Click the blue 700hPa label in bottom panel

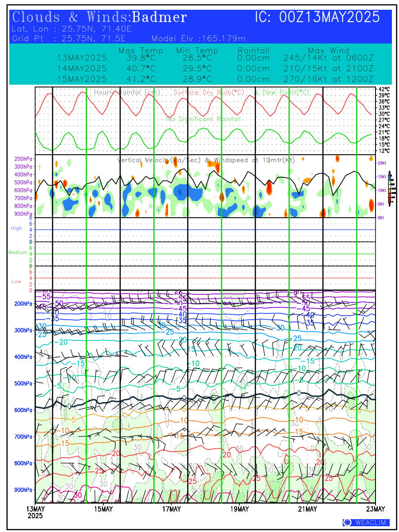(23, 437)
